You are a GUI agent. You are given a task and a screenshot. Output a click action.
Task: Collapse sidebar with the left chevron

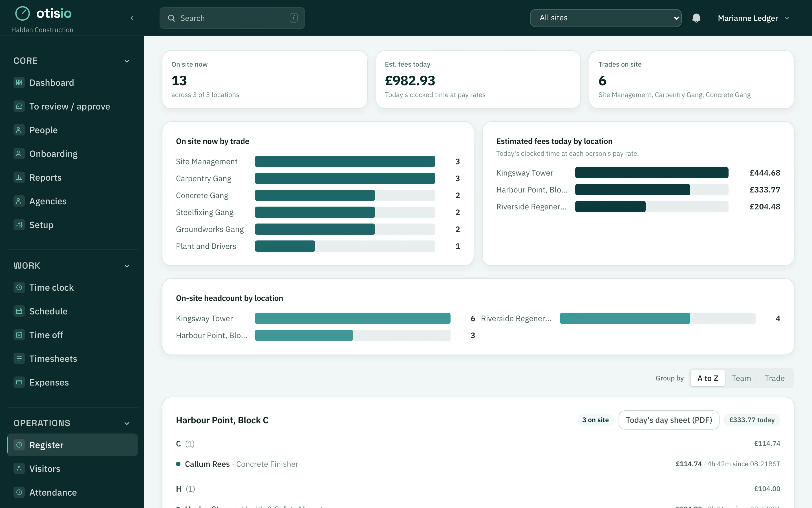132,18
